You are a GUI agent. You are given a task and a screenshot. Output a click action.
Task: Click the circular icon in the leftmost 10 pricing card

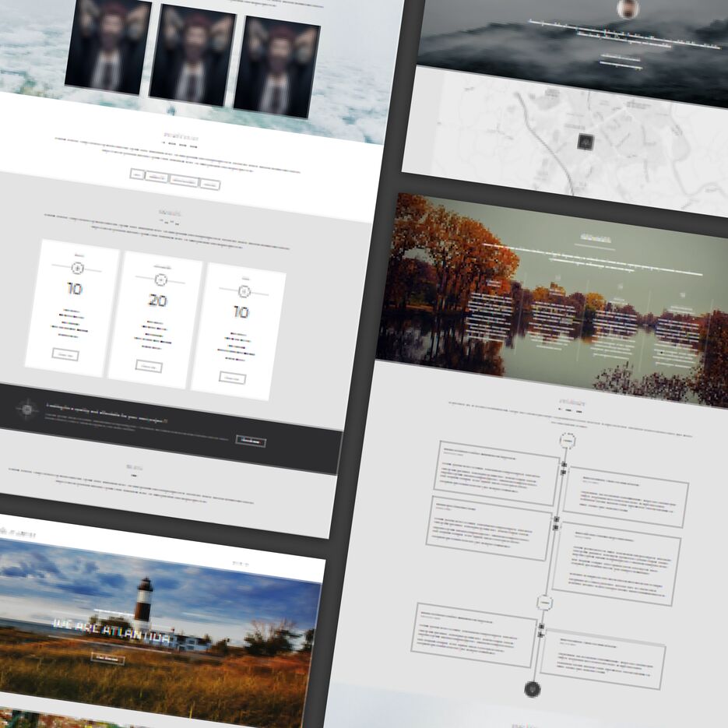77,268
